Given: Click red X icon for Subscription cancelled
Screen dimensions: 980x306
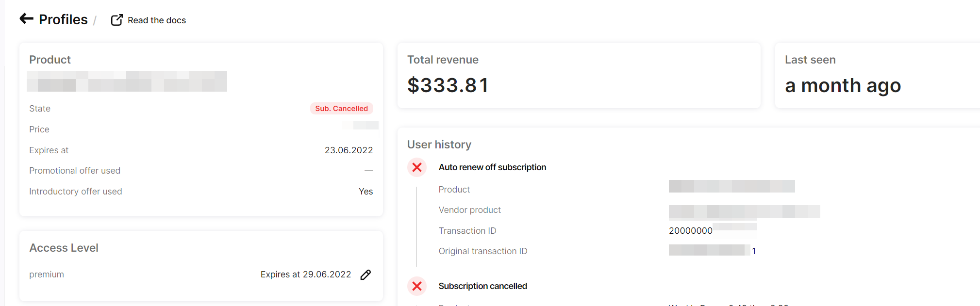Looking at the screenshot, I should (416, 286).
